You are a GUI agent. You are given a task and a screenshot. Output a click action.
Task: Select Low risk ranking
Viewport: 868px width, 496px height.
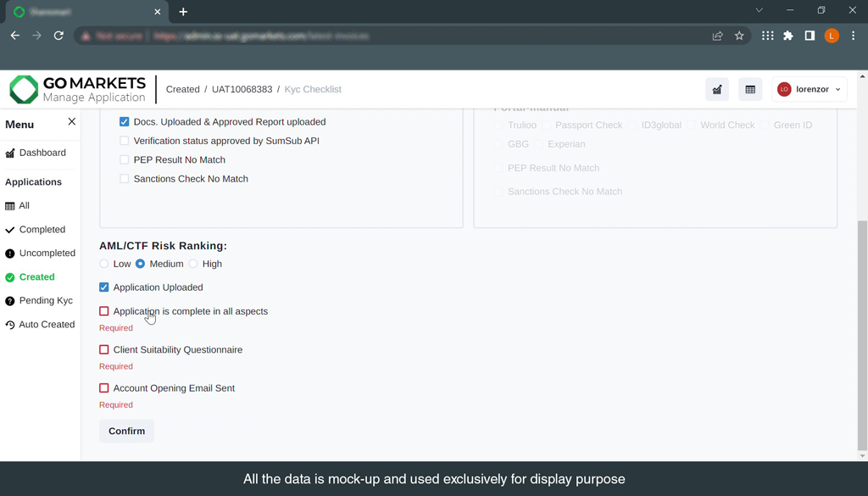104,264
